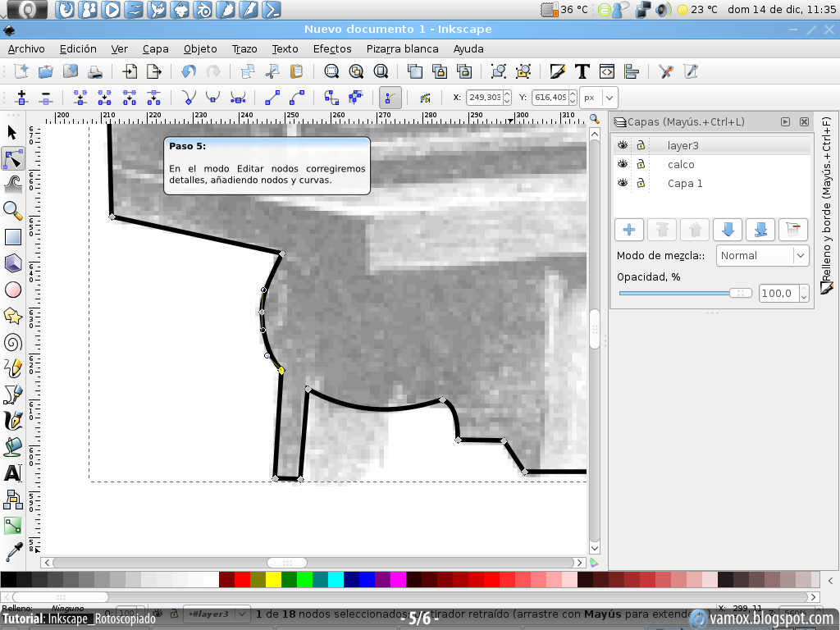Click Delete selected nodes icon

[46, 98]
